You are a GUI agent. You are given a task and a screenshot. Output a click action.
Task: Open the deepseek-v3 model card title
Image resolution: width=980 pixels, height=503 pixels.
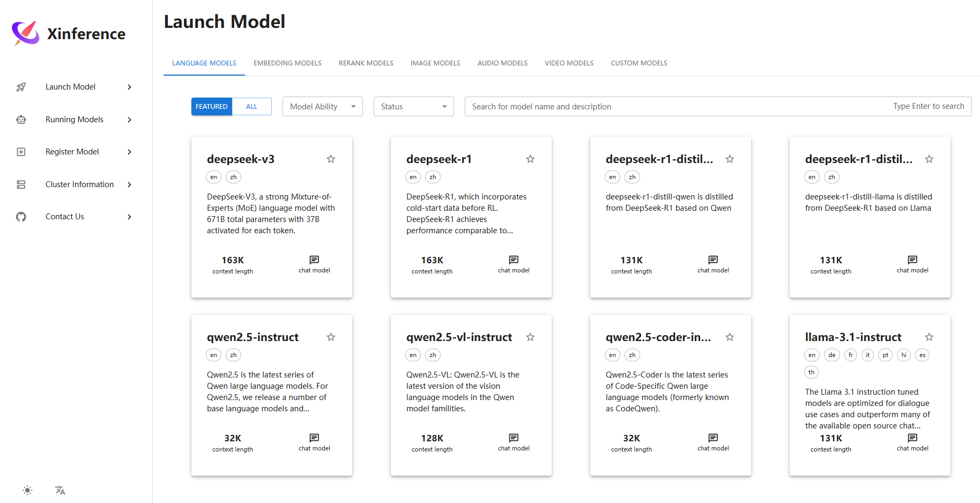point(241,159)
